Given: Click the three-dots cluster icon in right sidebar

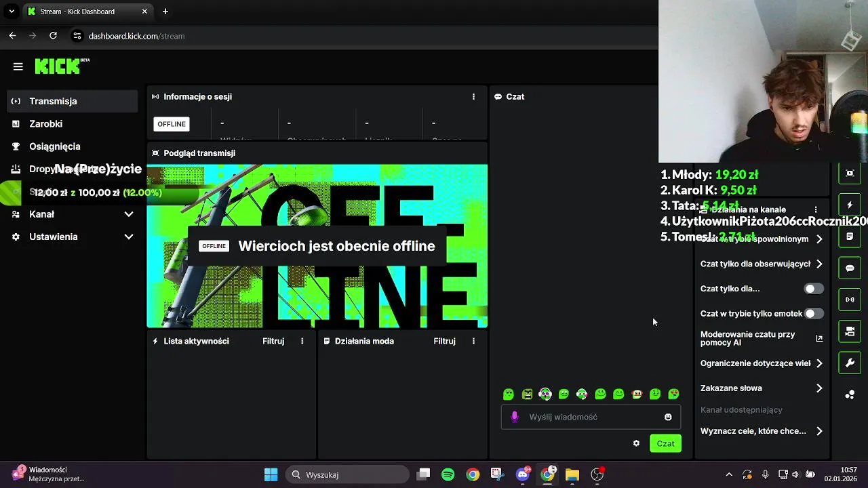Looking at the screenshot, I should click(x=850, y=394).
